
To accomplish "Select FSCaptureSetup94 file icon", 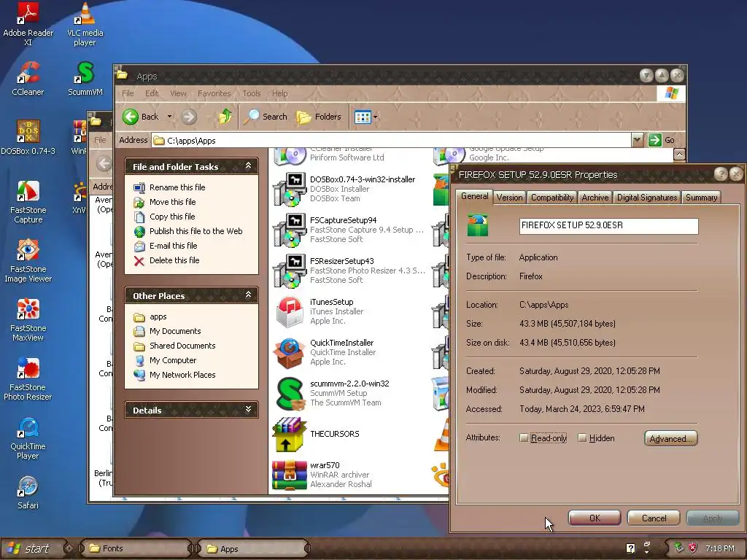I will point(289,230).
